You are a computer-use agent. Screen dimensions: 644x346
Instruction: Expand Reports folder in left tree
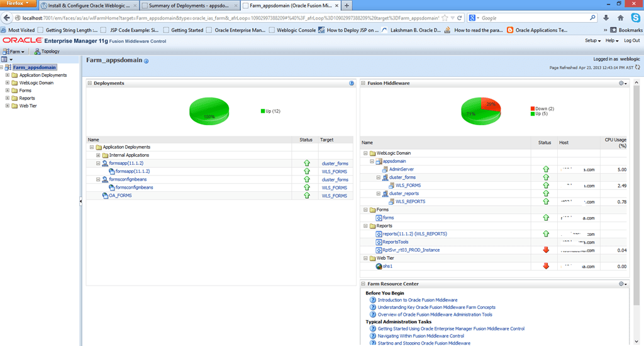(8, 98)
